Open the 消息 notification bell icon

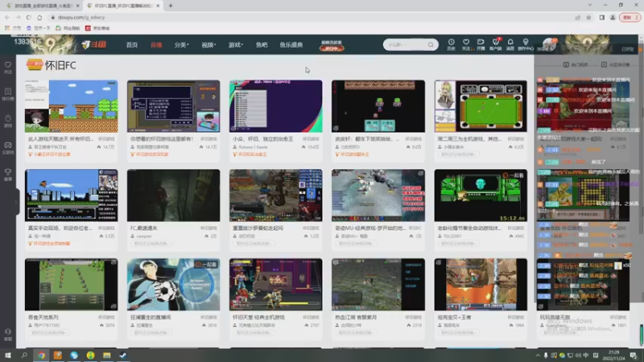coord(510,44)
